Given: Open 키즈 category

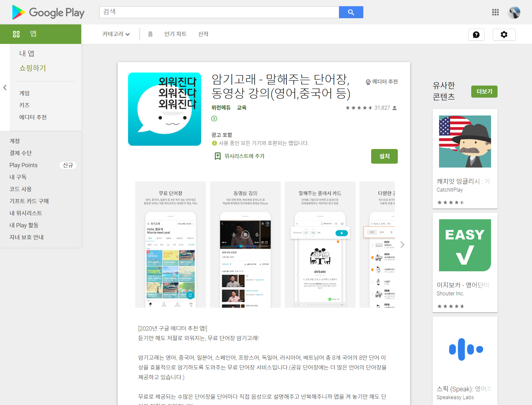Looking at the screenshot, I should (24, 105).
